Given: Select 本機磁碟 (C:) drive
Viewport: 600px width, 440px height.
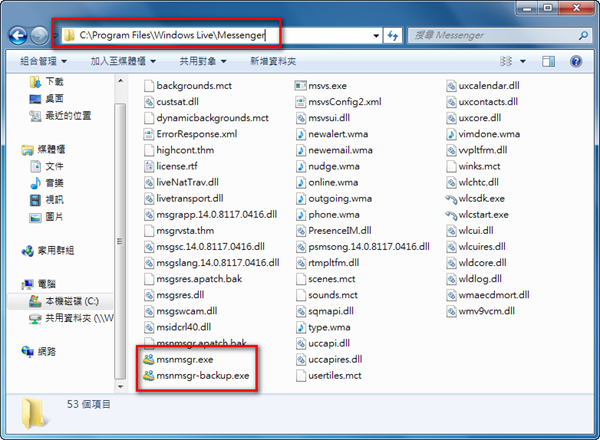Looking at the screenshot, I should [64, 301].
